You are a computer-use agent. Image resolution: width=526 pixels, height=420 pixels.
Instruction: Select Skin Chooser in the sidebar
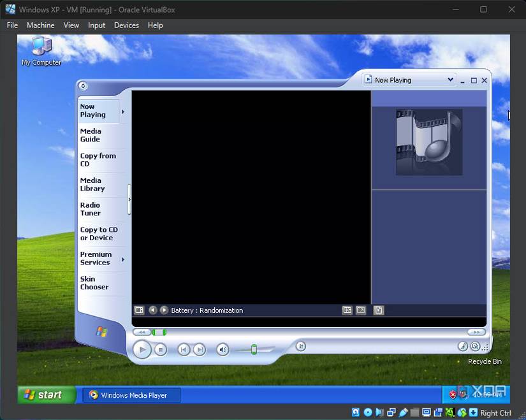[x=94, y=283]
